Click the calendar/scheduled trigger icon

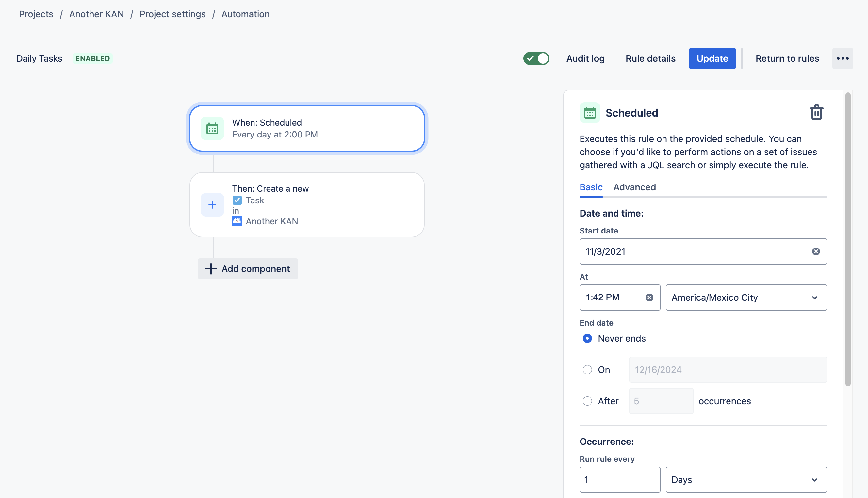tap(212, 127)
